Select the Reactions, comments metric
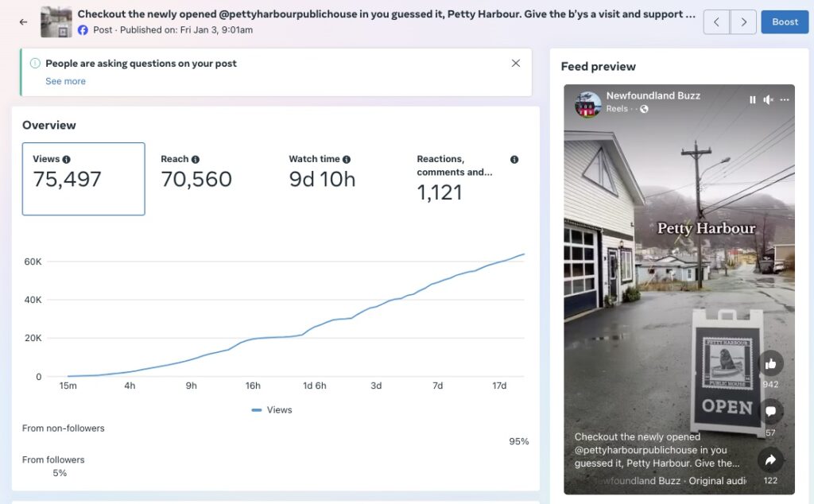Screen dimensions: 814x504 pyautogui.click(x=467, y=178)
